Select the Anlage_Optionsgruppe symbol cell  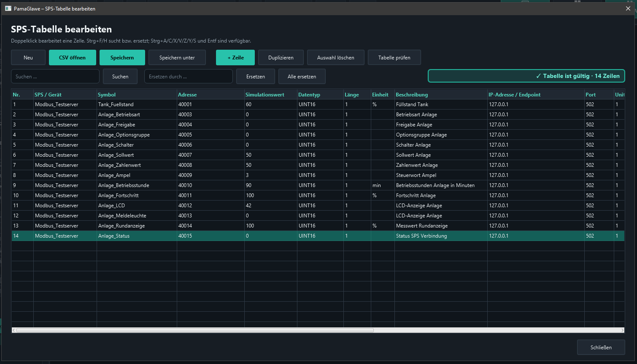(x=137, y=135)
